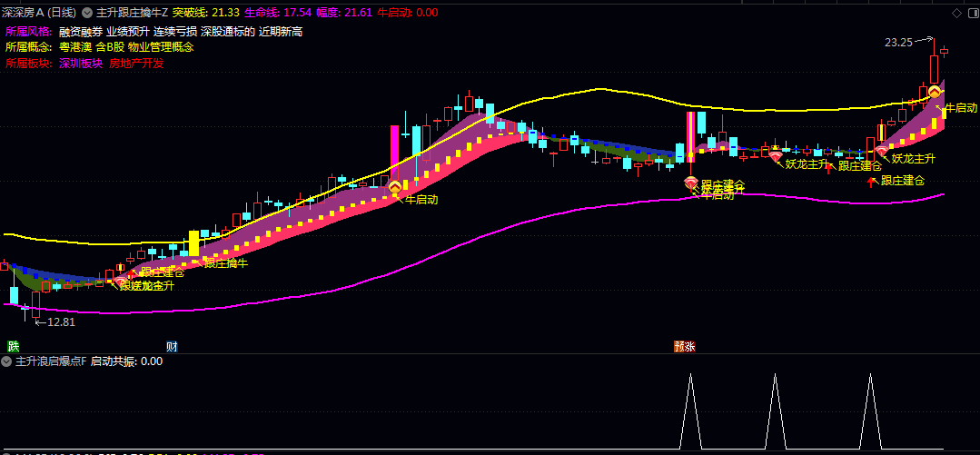Click the 23.25 high price label
The image size is (980, 455).
[899, 43]
